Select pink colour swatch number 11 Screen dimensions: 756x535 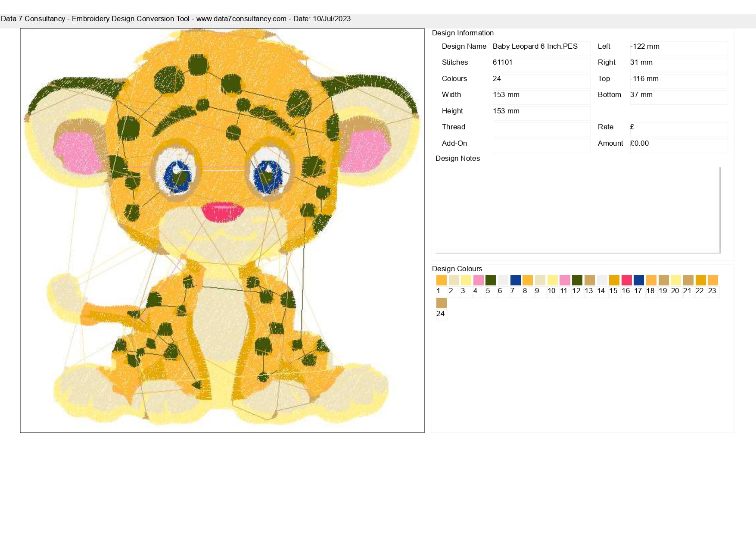pyautogui.click(x=565, y=280)
